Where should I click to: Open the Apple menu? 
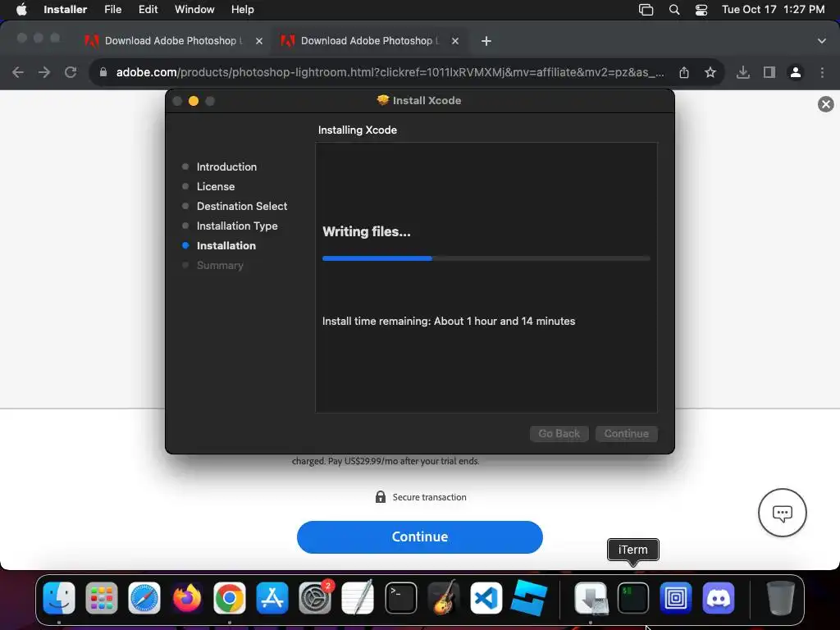[21, 10]
